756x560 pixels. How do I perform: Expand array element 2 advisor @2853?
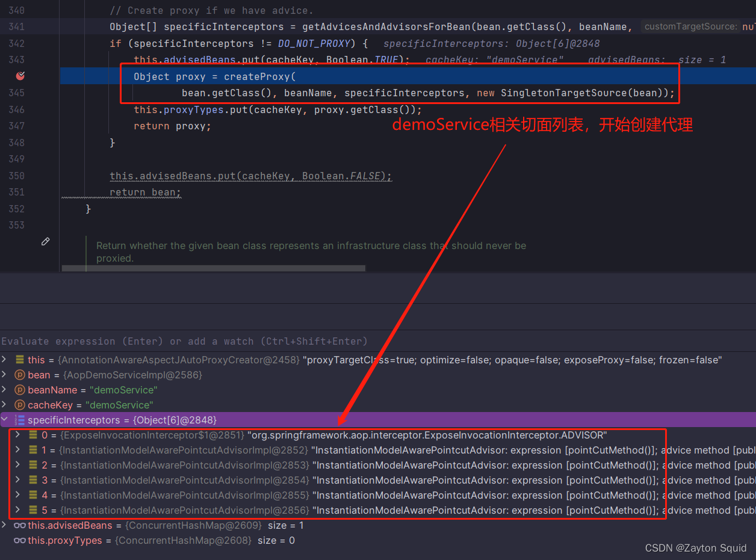tap(17, 465)
